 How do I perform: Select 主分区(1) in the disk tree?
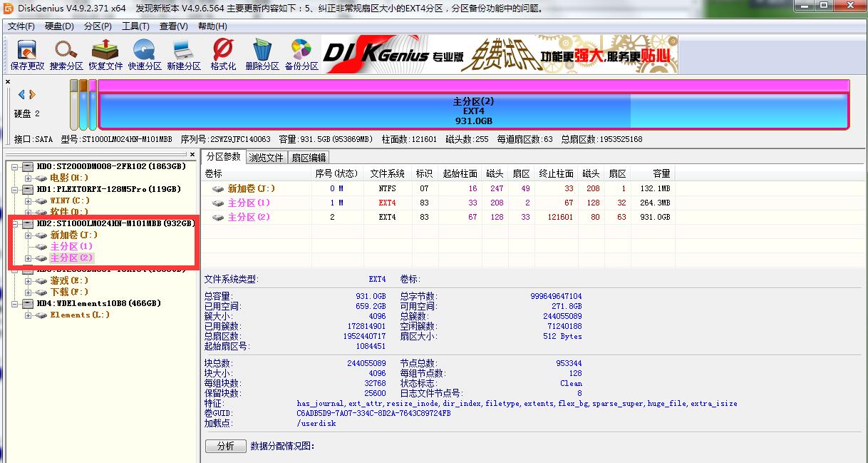tap(72, 246)
